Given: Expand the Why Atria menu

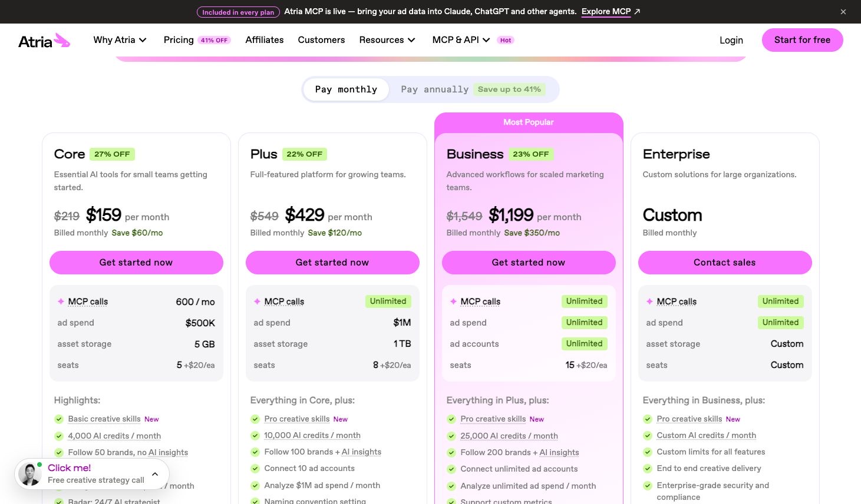Looking at the screenshot, I should click(x=120, y=40).
